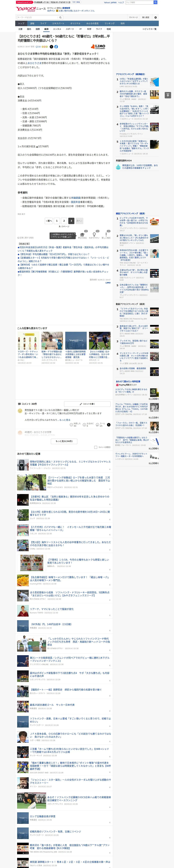The width and height of the screenshot is (174, 868).
Task: Expand comment with もっと見る link
Action: pyautogui.click(x=65, y=420)
